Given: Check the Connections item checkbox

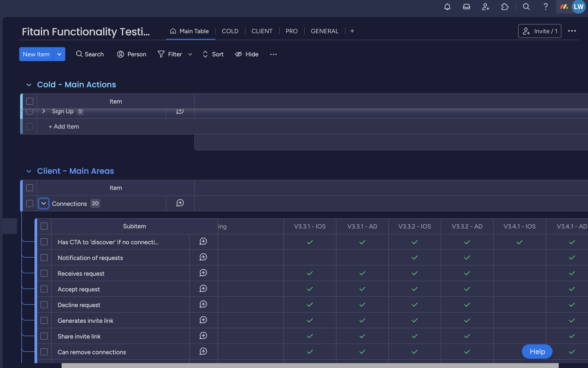Looking at the screenshot, I should 30,203.
